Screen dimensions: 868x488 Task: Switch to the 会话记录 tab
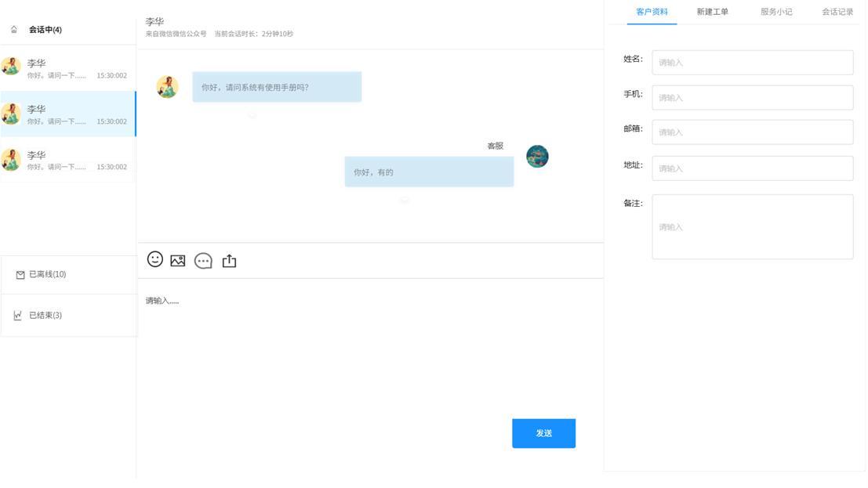(x=837, y=12)
